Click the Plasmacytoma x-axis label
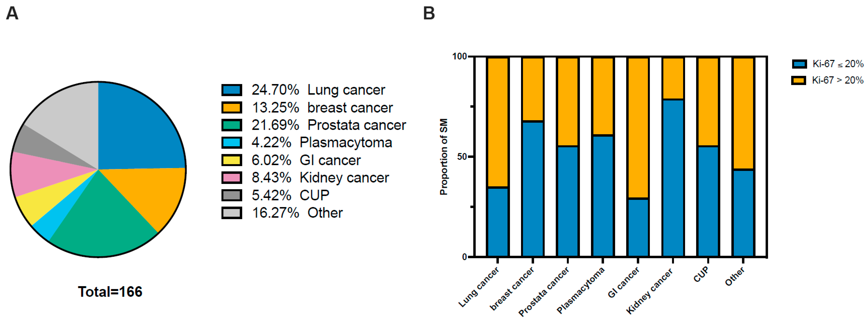 [x=581, y=290]
